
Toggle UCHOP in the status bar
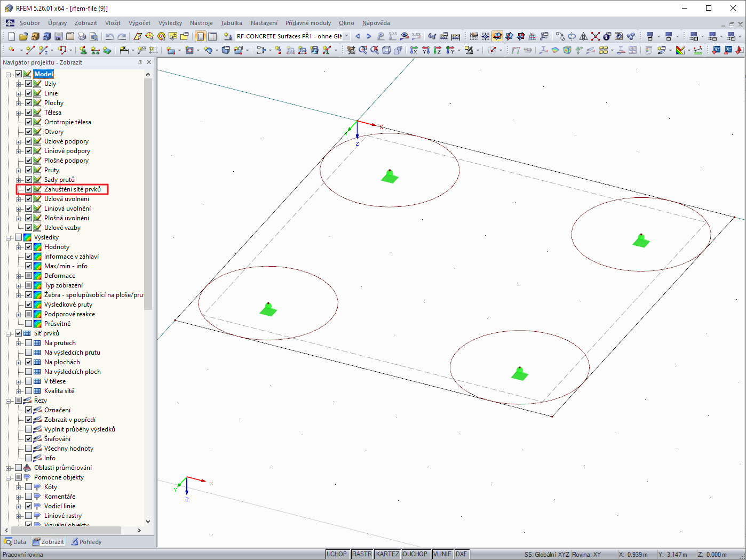tap(337, 554)
